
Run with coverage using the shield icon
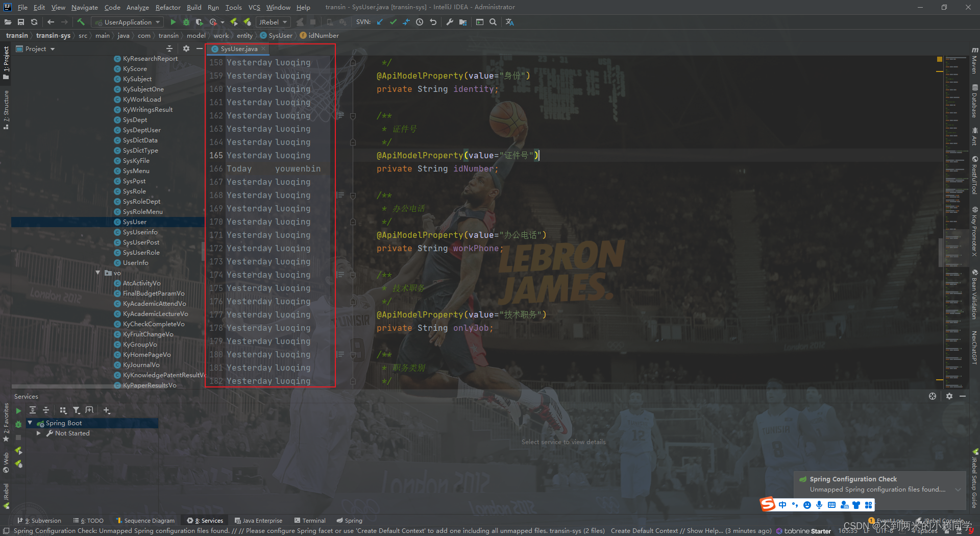[200, 22]
